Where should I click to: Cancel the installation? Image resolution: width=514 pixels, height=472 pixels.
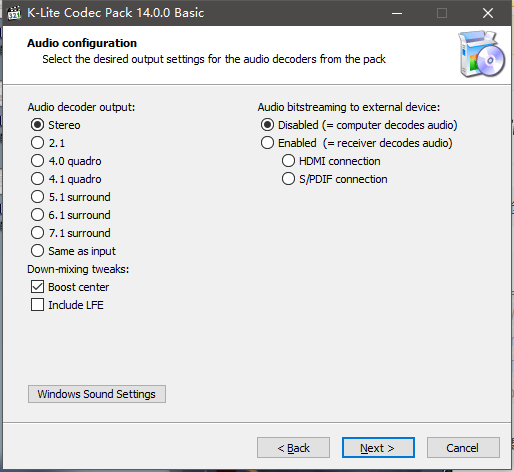[463, 448]
